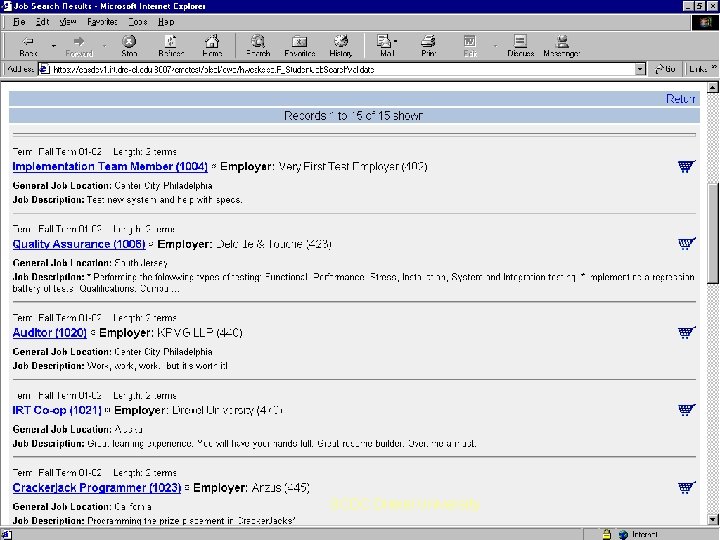Click the 'Records 1 to 15 of 15 shown' text

pos(353,116)
